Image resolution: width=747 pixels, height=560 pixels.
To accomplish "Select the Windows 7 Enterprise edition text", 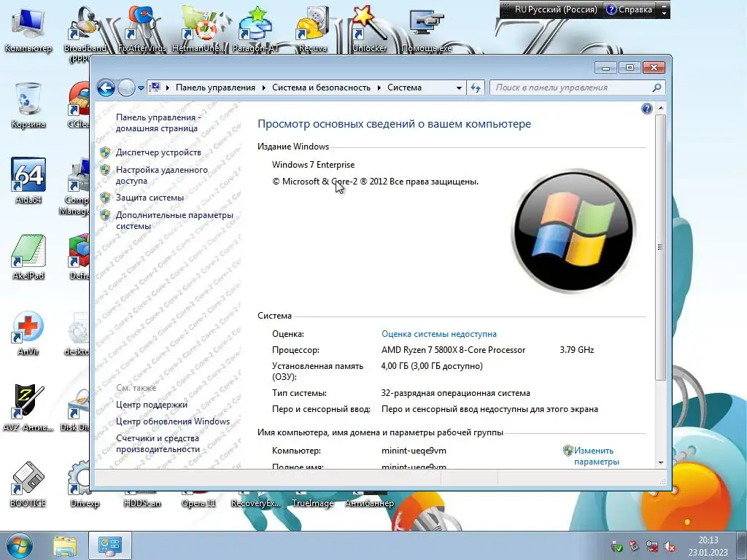I will (313, 165).
